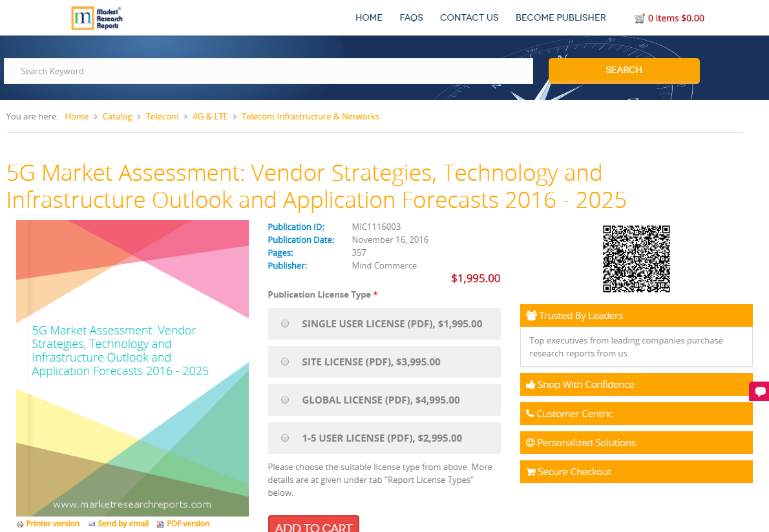The image size is (769, 532).
Task: Click the printer icon for printer version
Action: coord(20,524)
